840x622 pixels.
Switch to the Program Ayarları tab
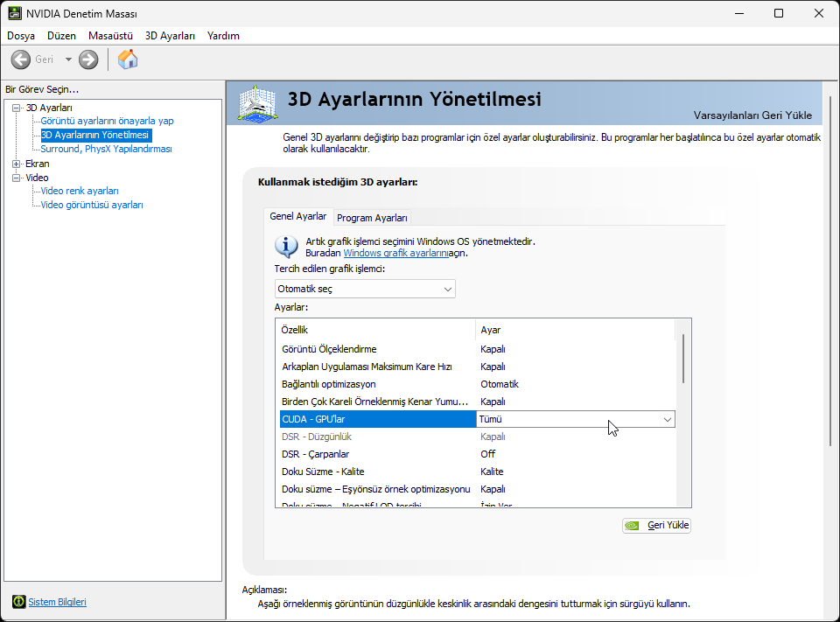372,218
